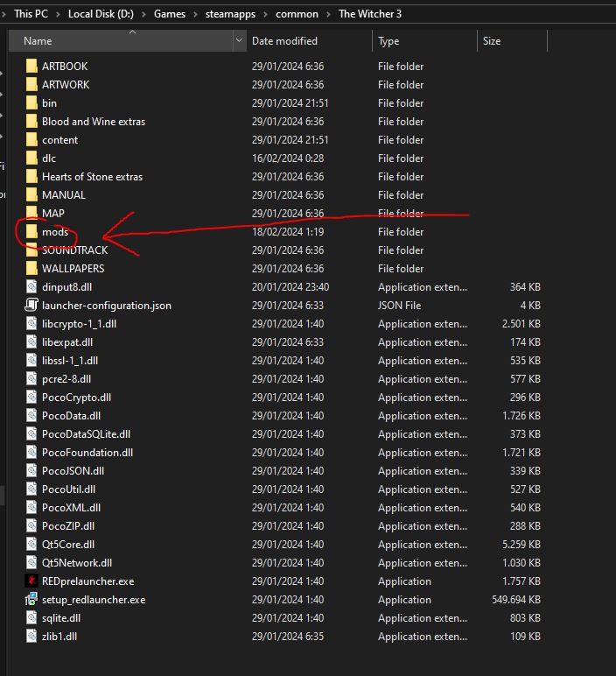The width and height of the screenshot is (616, 676).
Task: Click the libcrypto-1_1.dll file icon
Action: point(31,324)
